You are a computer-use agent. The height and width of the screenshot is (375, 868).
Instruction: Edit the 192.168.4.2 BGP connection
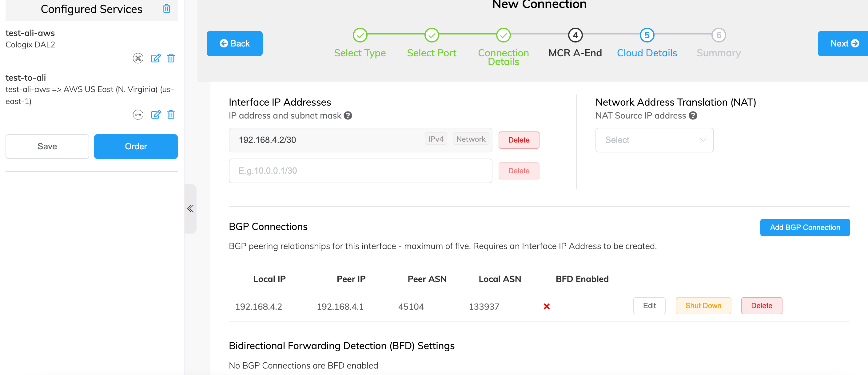[x=649, y=306]
